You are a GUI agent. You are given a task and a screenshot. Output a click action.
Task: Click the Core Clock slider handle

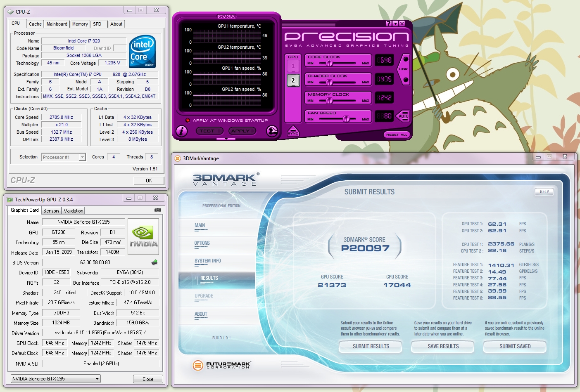click(329, 63)
